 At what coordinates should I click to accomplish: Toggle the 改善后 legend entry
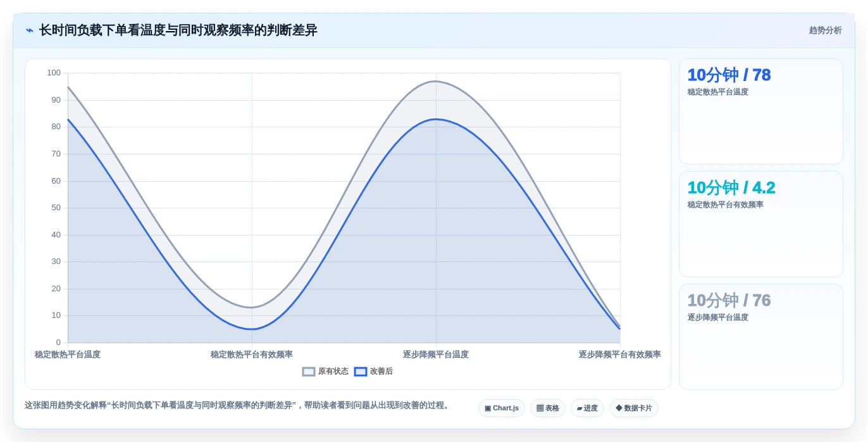point(373,372)
